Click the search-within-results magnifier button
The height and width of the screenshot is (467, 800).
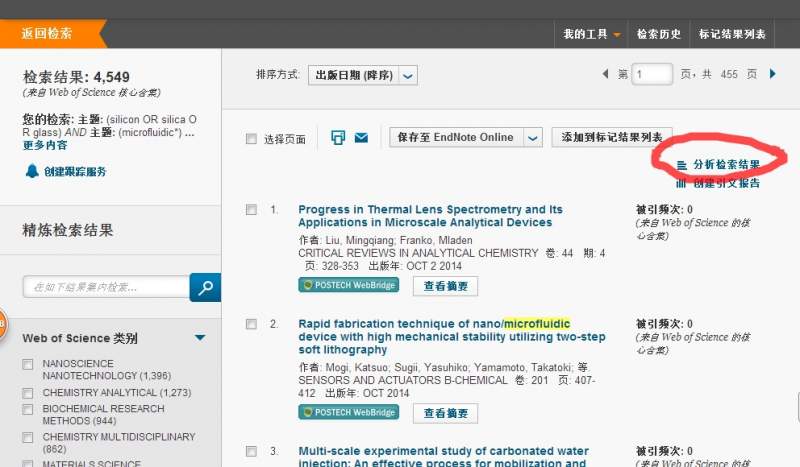(x=205, y=287)
